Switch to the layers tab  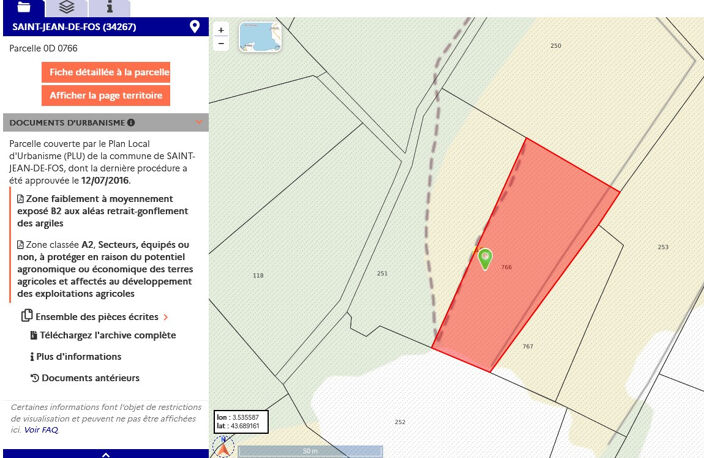66,8
